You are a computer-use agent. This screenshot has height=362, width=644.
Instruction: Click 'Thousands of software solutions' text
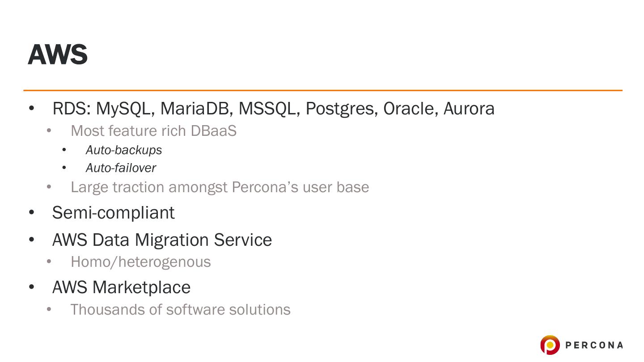(x=180, y=309)
